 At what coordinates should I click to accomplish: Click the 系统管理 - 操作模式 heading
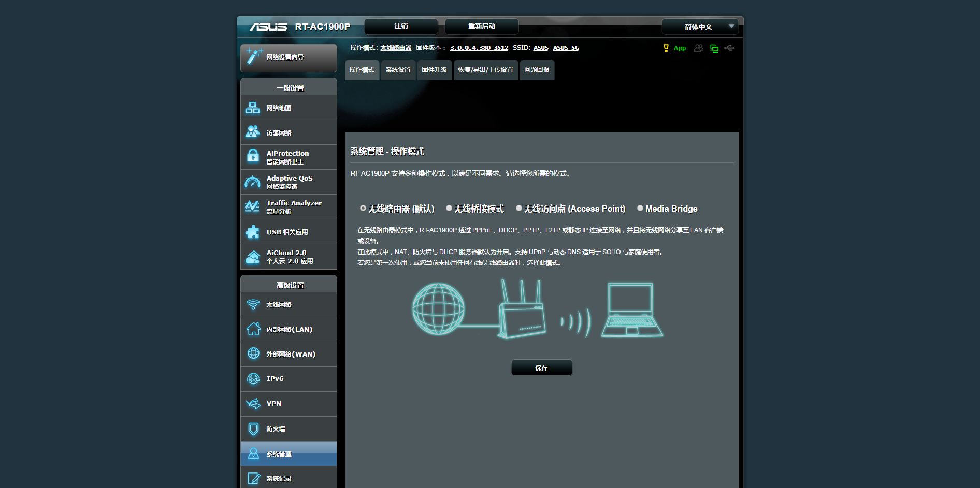387,151
